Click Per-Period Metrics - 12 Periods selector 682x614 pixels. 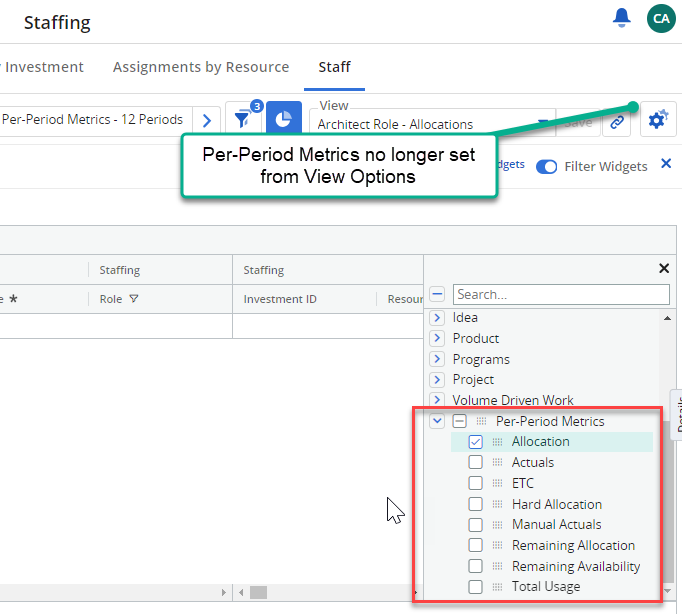[x=96, y=120]
